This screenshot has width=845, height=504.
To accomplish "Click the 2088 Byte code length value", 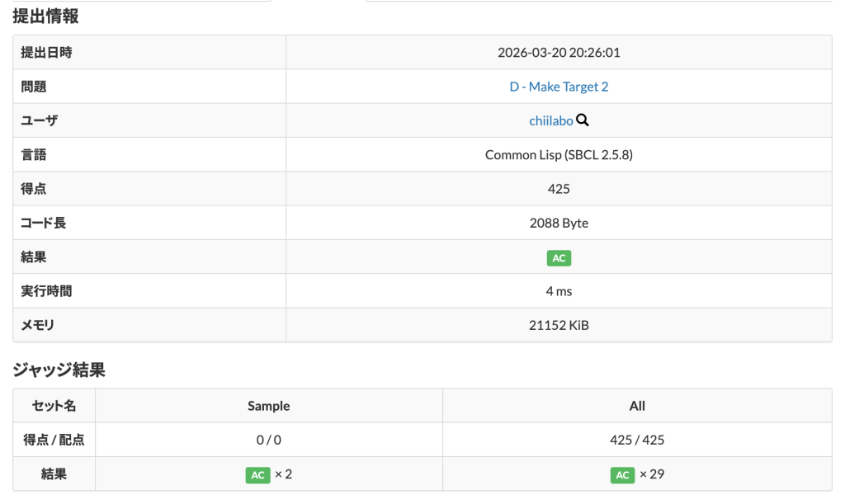I will (x=559, y=223).
